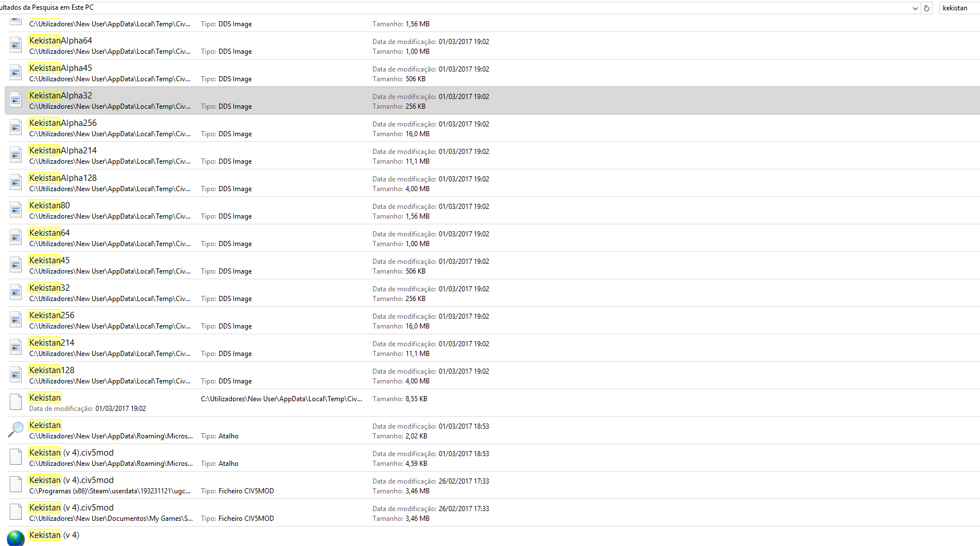Viewport: 980px width, 546px height.
Task: Select the KekistanAlpha32 file name
Action: [61, 96]
